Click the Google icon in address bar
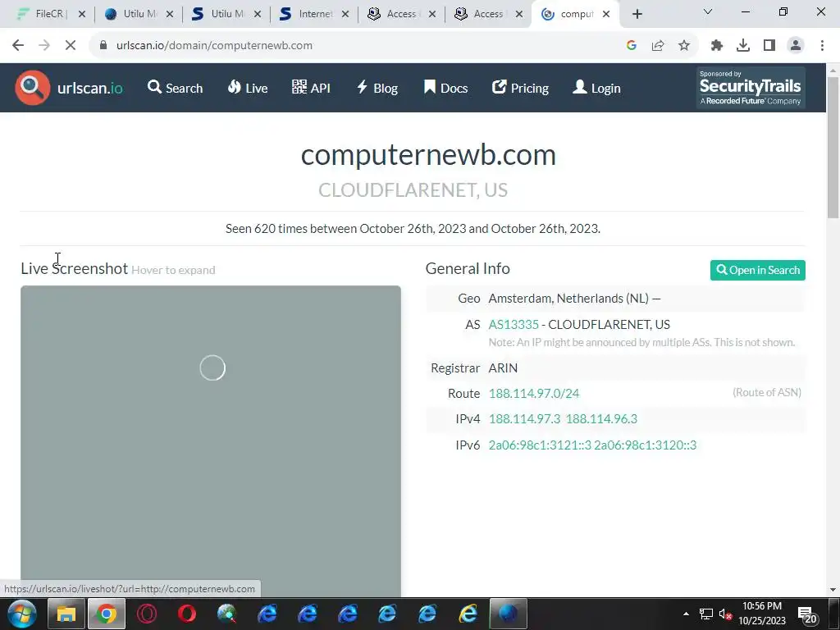 coord(632,46)
